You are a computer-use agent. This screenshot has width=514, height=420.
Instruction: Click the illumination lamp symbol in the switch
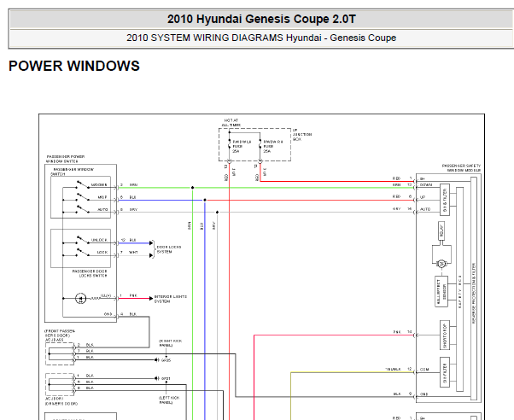(x=80, y=299)
